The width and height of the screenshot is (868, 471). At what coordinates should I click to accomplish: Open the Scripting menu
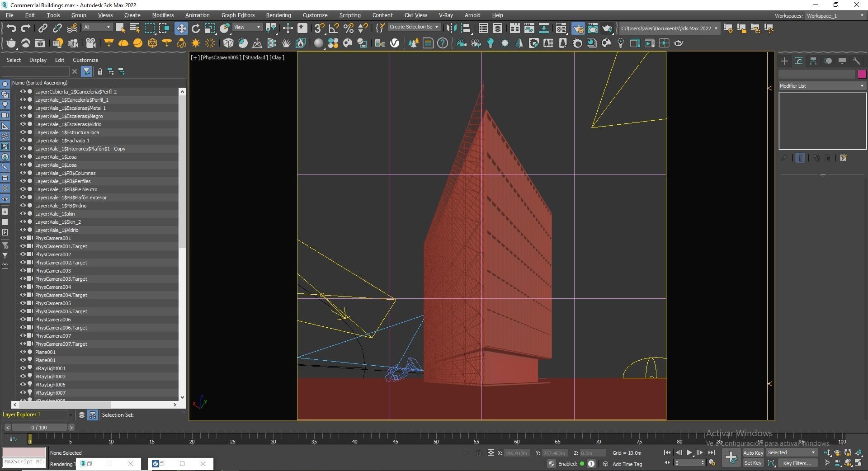click(x=350, y=15)
